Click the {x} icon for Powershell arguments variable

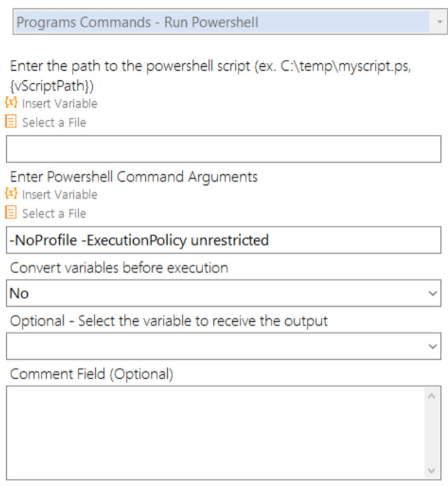point(11,194)
